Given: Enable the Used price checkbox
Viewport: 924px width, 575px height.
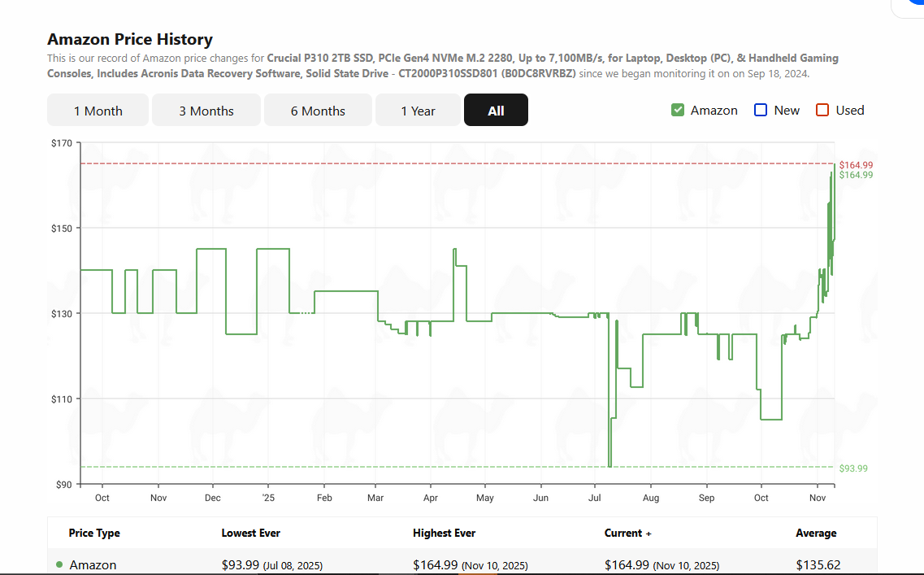Looking at the screenshot, I should (x=822, y=111).
